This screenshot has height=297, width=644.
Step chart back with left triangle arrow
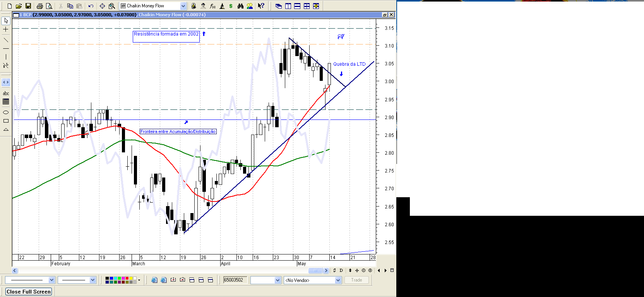[379, 271]
